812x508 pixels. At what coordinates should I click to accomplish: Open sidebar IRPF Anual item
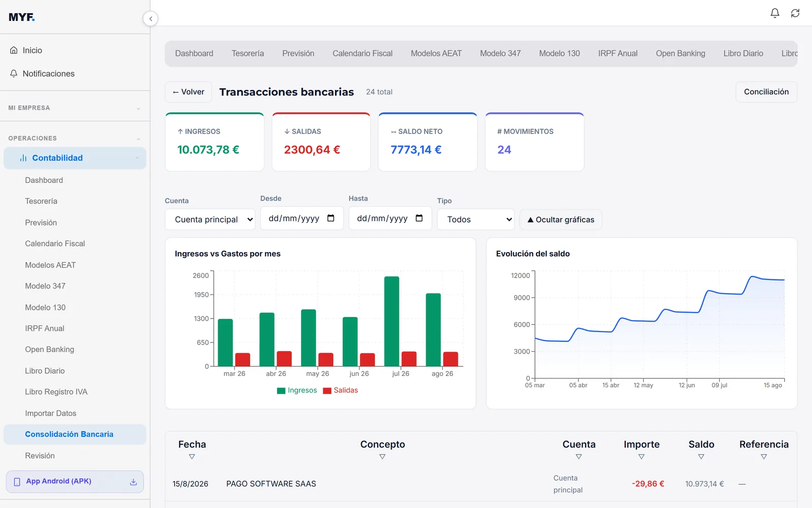pyautogui.click(x=75, y=329)
